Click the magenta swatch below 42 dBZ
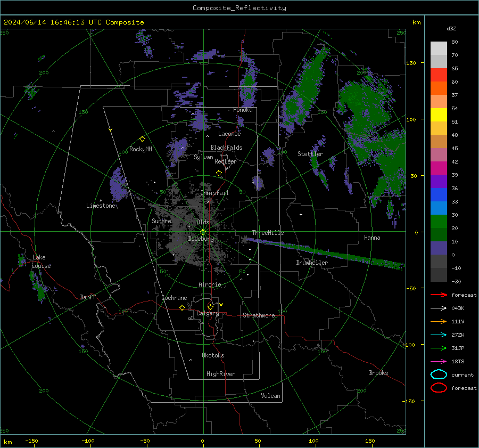Image resolution: width=479 pixels, height=448 pixels. point(439,168)
